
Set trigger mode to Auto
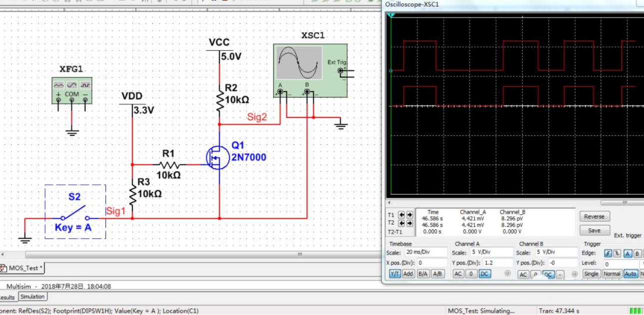(x=630, y=274)
